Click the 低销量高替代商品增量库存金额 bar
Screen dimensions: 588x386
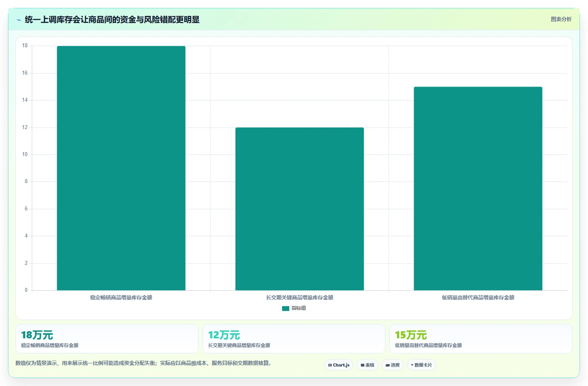tap(478, 189)
